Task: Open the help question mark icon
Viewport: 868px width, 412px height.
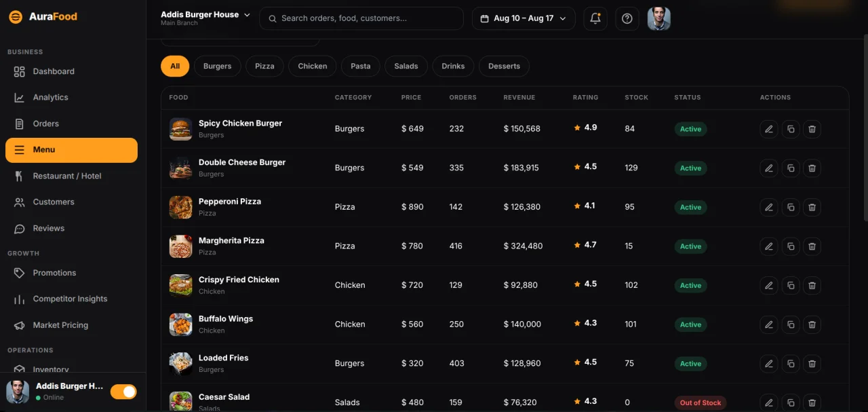Action: tap(627, 18)
